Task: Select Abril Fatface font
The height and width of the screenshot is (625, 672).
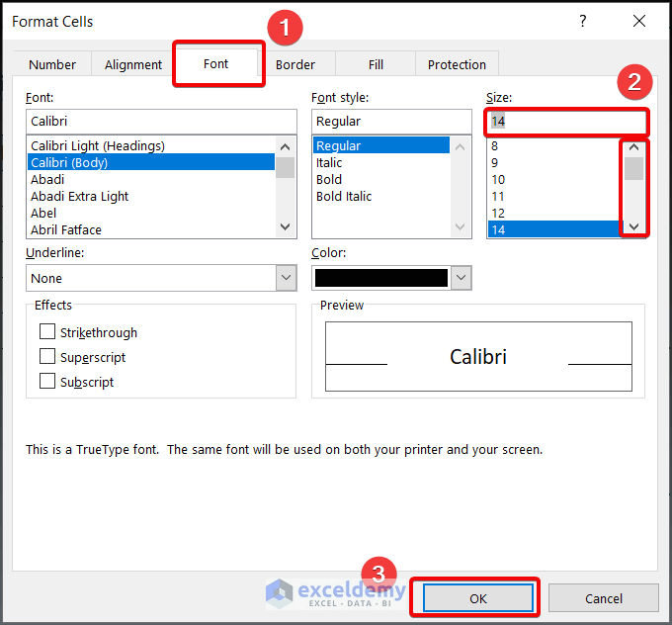Action: coord(152,229)
